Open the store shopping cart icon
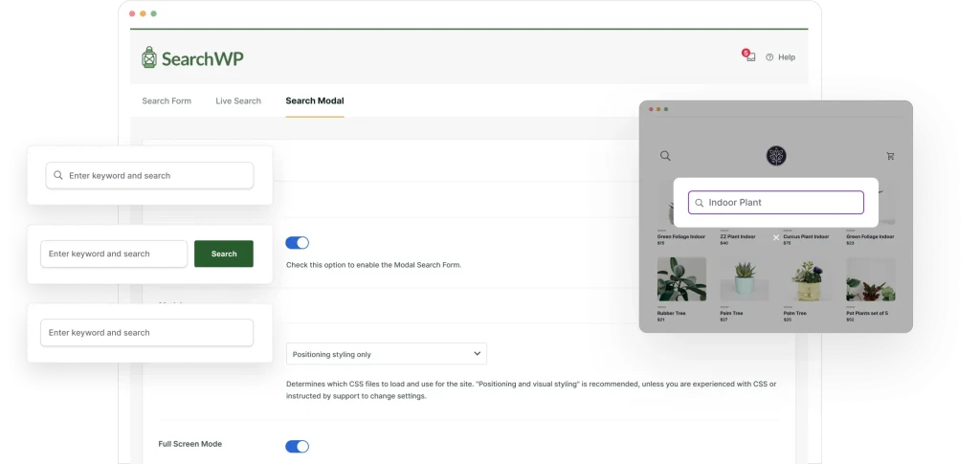Viewport: 980px width, 464px height. [890, 156]
